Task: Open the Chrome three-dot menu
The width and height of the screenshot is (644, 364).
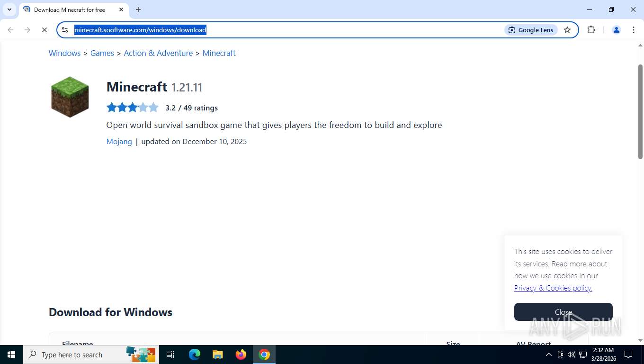Action: coord(634,30)
